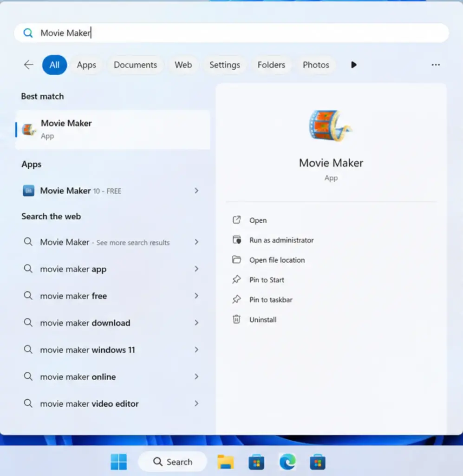Select the All filter tab
Image resolution: width=463 pixels, height=476 pixels.
coord(55,65)
